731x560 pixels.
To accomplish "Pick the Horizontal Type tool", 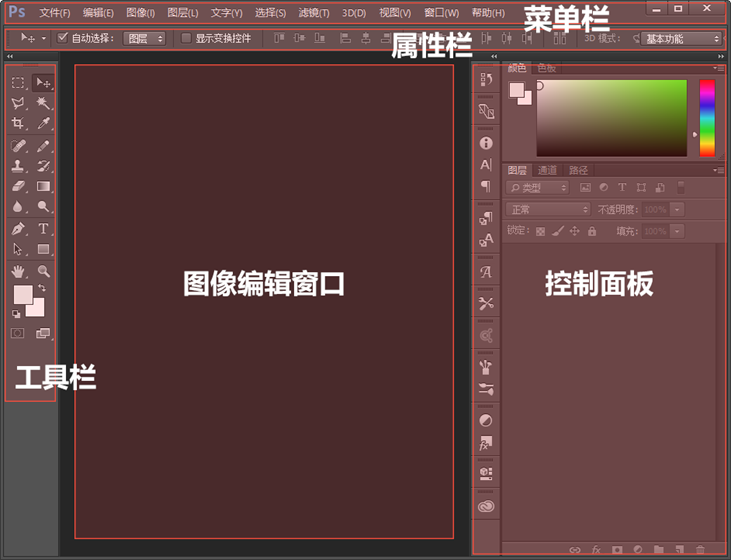I will (44, 228).
